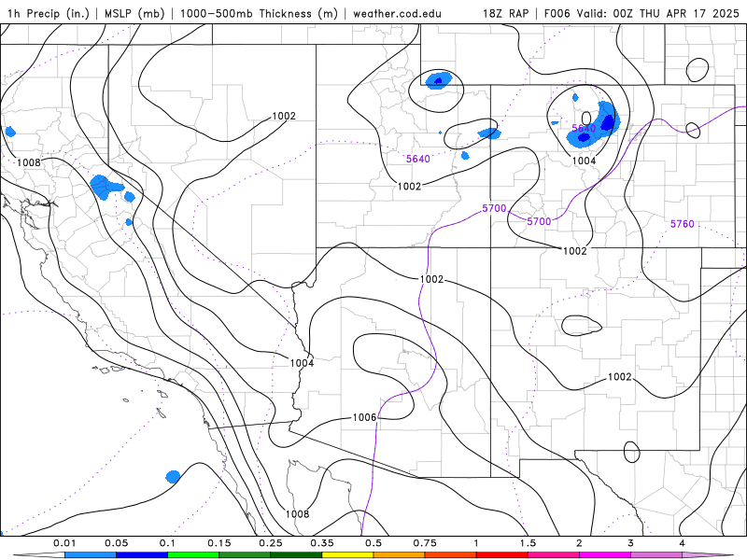Click the 1008 label near the Baja coast
The height and width of the screenshot is (560, 747).
tap(297, 514)
